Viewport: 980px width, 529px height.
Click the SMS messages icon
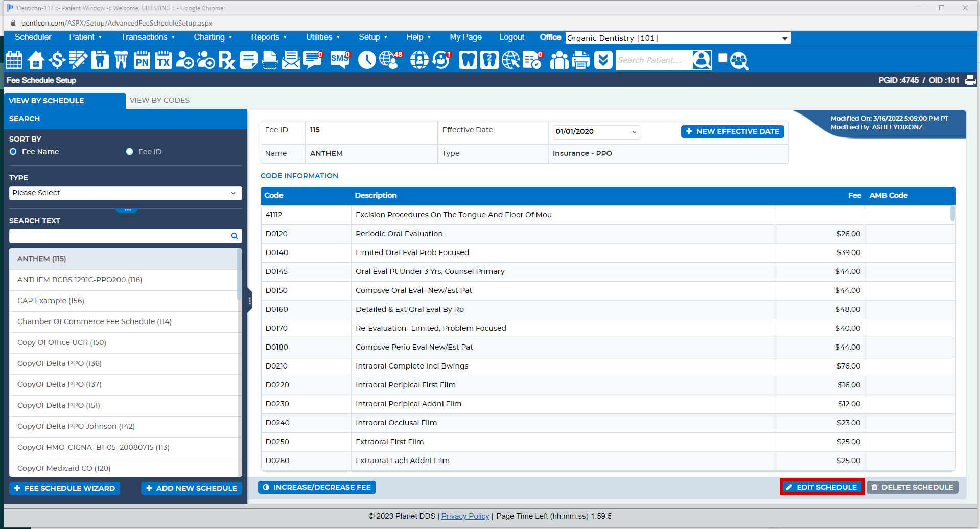click(340, 60)
